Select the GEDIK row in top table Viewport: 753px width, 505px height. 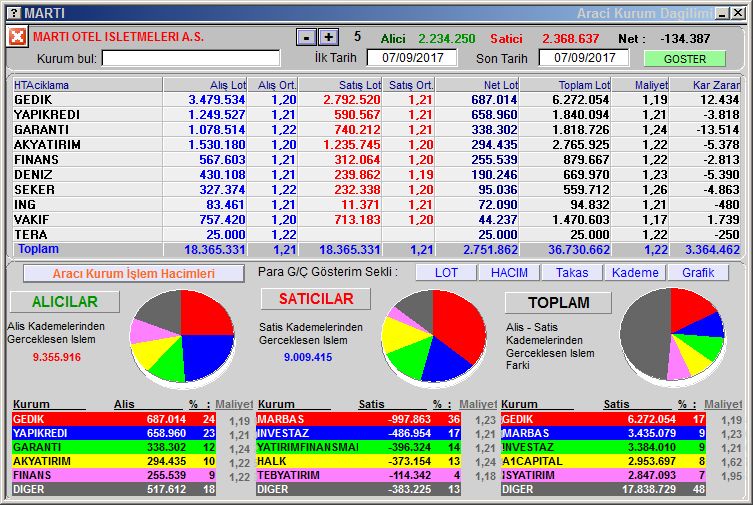coord(376,100)
